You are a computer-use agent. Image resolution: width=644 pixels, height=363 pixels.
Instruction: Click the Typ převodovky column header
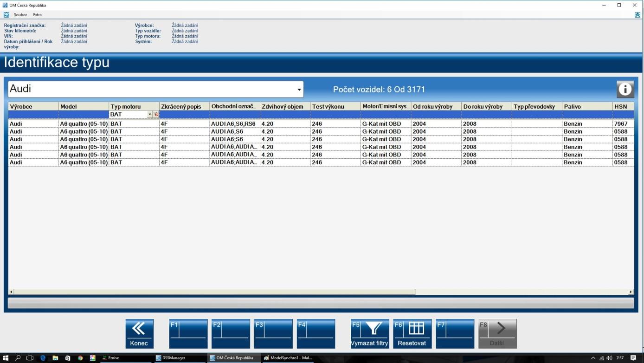coord(537,106)
